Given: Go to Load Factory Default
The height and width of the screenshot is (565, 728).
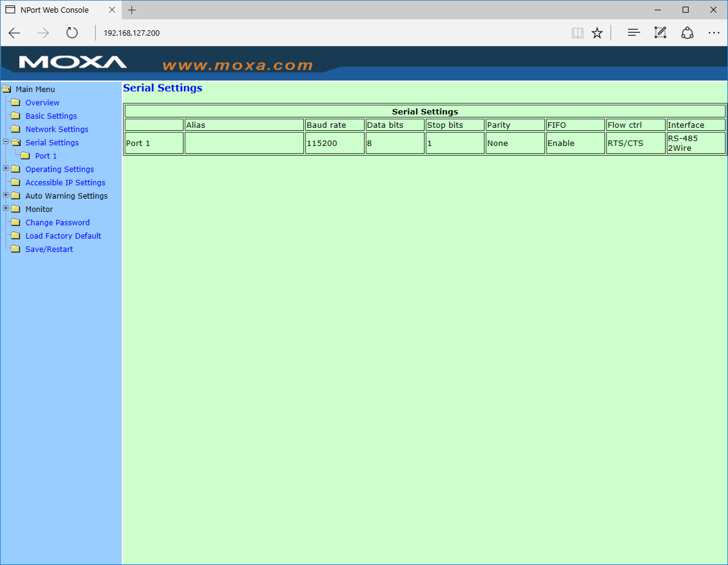Looking at the screenshot, I should click(x=63, y=236).
